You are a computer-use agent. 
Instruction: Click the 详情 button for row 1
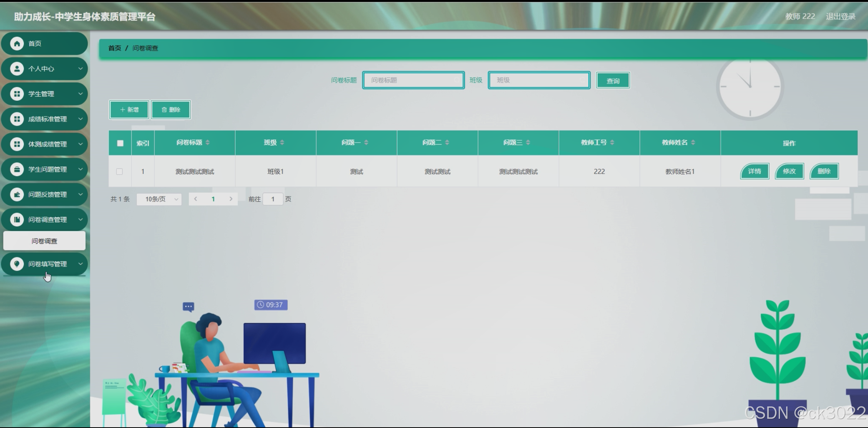754,172
